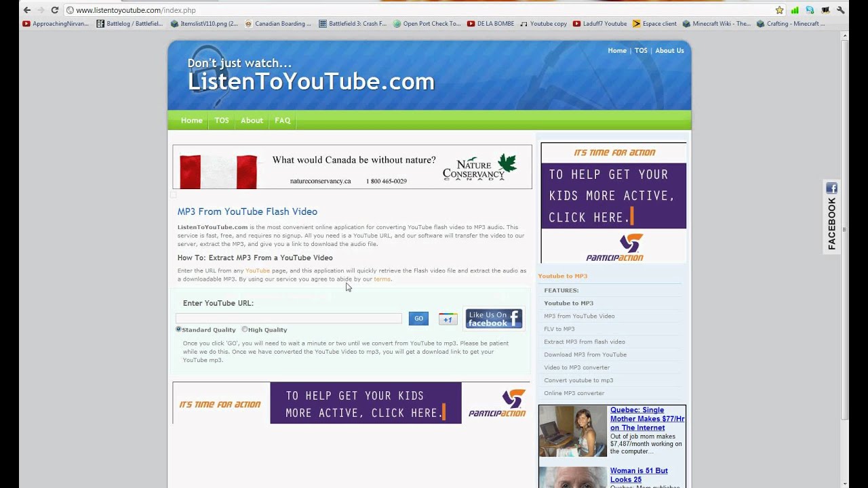Click Extract MP3 from flash video
Viewport: 868px width, 488px height.
point(585,342)
